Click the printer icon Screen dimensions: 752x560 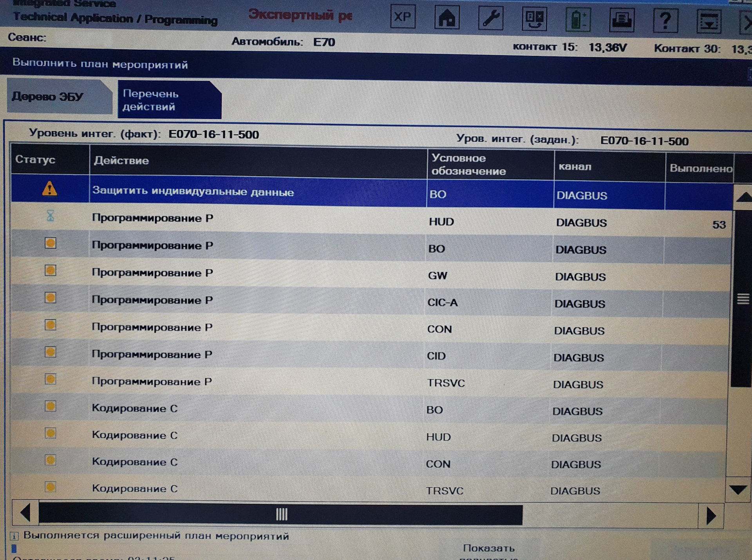[622, 20]
